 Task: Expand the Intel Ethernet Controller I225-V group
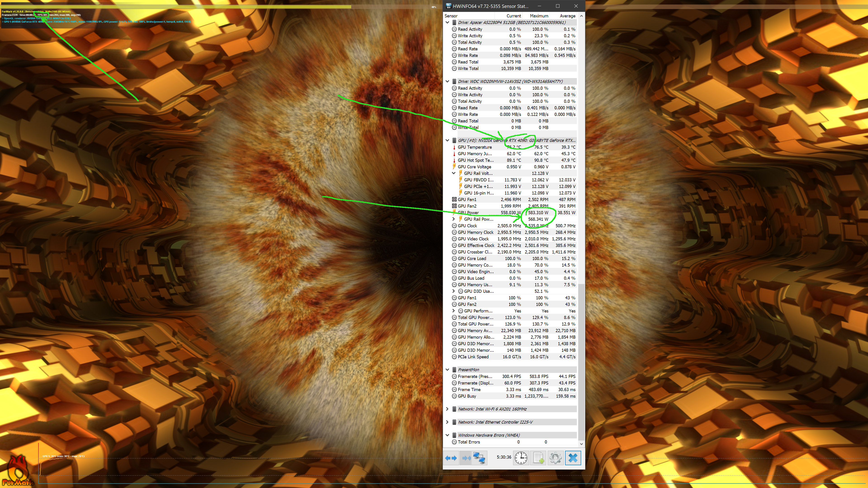448,422
